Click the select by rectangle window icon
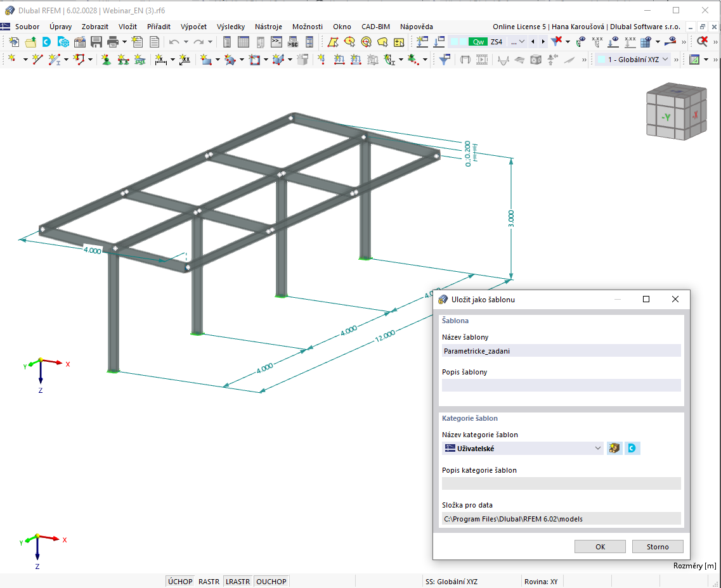 pos(333,42)
